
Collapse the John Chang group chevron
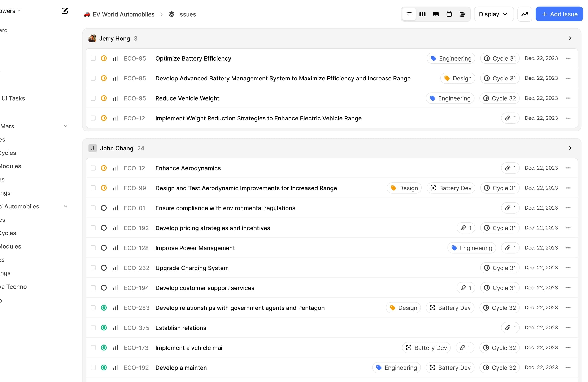[570, 148]
